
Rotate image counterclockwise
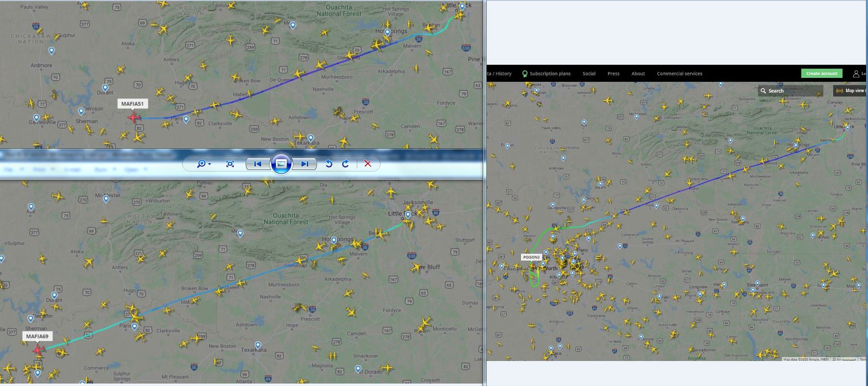click(329, 164)
